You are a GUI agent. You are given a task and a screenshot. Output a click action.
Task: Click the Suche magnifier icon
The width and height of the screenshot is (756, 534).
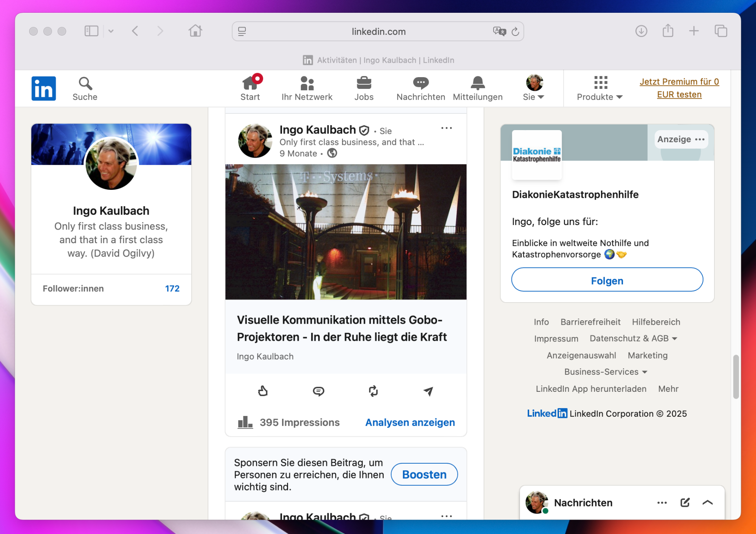point(85,84)
